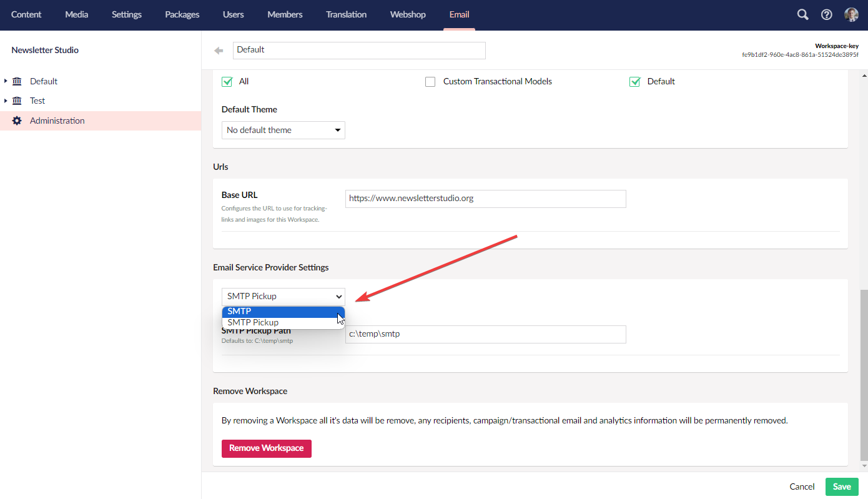Click the Email Service Provider Settings heading
Screen dimensions: 868x499
271,267
